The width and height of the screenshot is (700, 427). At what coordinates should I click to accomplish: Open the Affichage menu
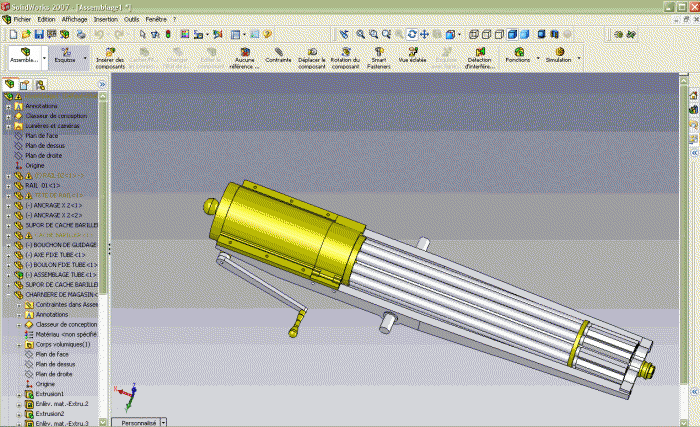75,19
